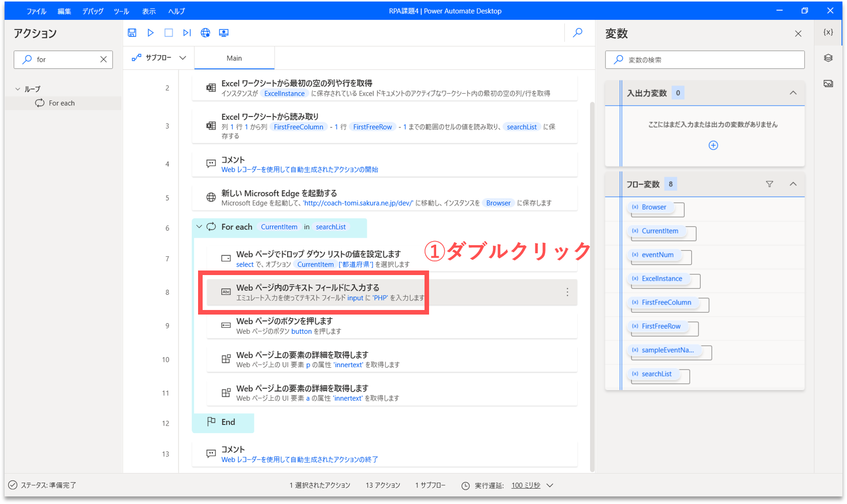Click the flow search magnifier icon
This screenshot has height=504, width=847.
pyautogui.click(x=577, y=32)
